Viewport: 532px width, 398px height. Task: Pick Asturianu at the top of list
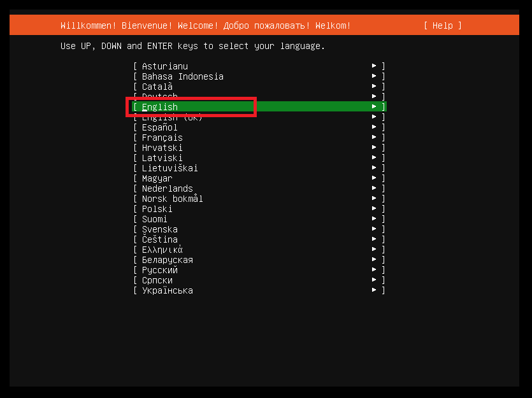164,66
